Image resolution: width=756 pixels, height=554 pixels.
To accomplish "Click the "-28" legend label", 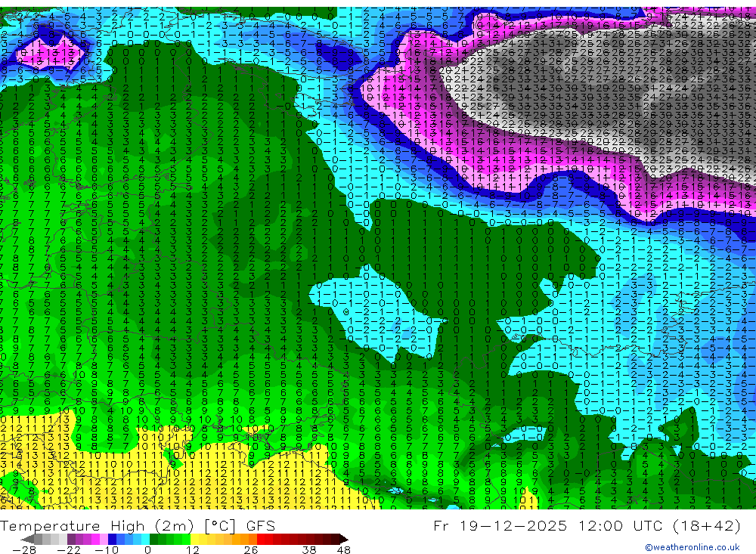I will 24,549.
